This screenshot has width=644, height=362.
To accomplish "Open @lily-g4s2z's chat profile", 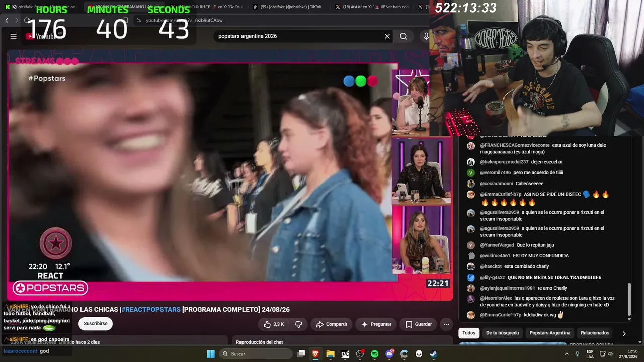I will point(493,277).
